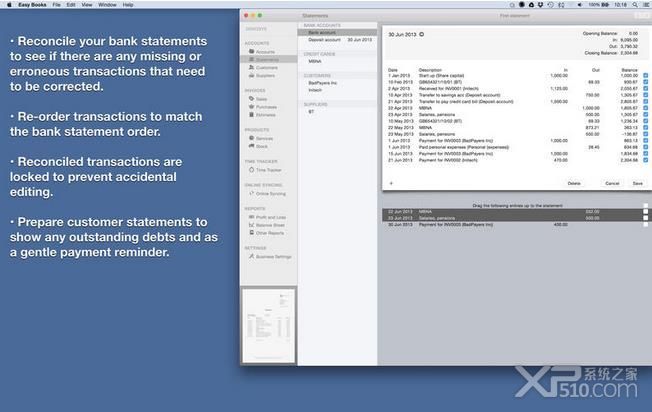The height and width of the screenshot is (412, 652).
Task: Open the Apple menu
Action: click(x=9, y=5)
